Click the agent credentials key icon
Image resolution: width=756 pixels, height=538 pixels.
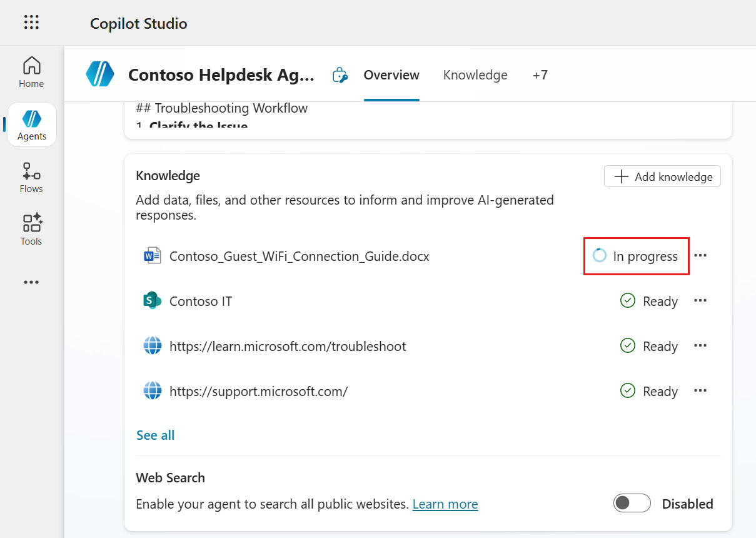pyautogui.click(x=340, y=75)
